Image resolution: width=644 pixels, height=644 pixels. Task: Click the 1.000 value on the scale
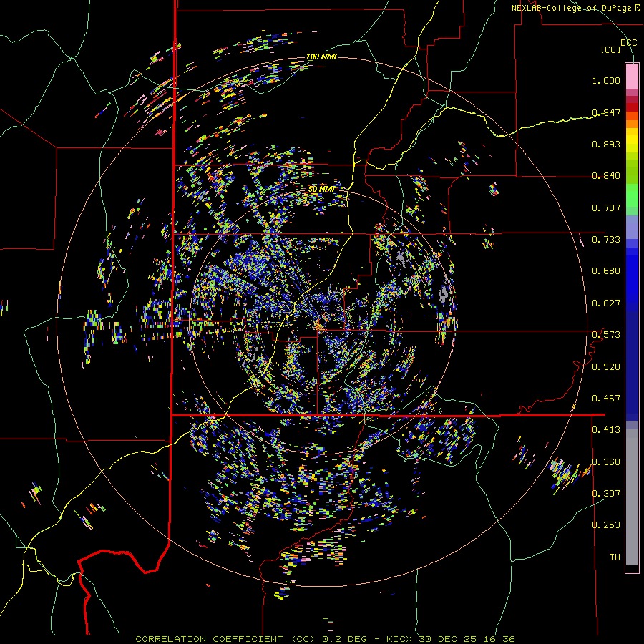[606, 80]
